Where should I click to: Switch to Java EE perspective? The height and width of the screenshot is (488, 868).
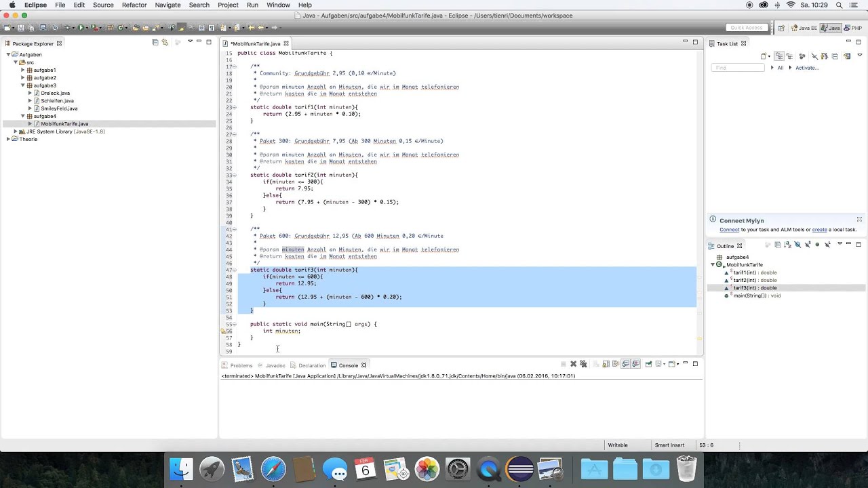click(804, 28)
